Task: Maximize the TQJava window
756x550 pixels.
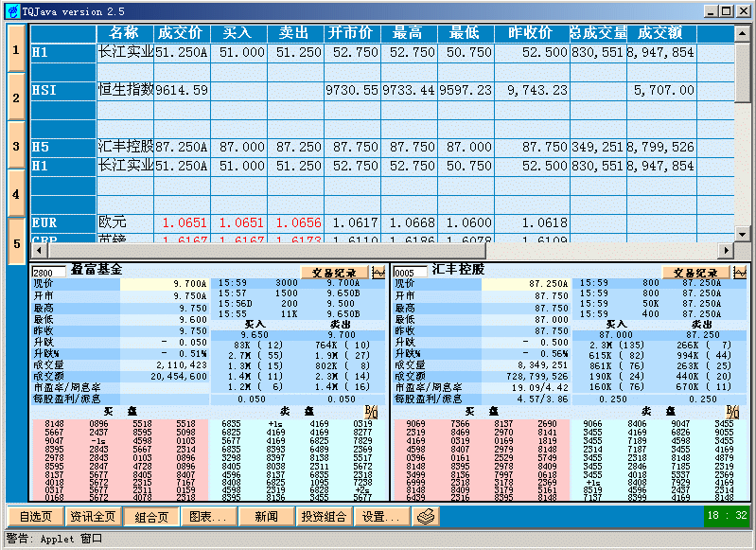Action: (728, 10)
